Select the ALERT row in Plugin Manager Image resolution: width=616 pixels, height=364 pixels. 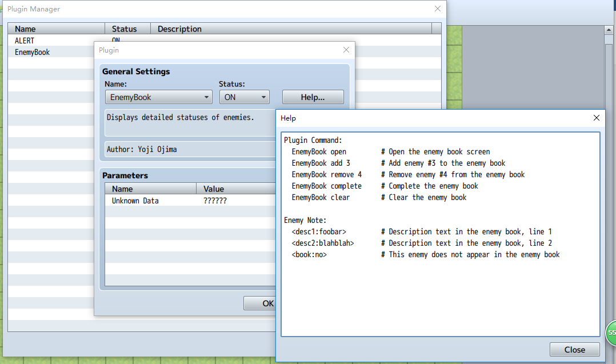pyautogui.click(x=51, y=41)
